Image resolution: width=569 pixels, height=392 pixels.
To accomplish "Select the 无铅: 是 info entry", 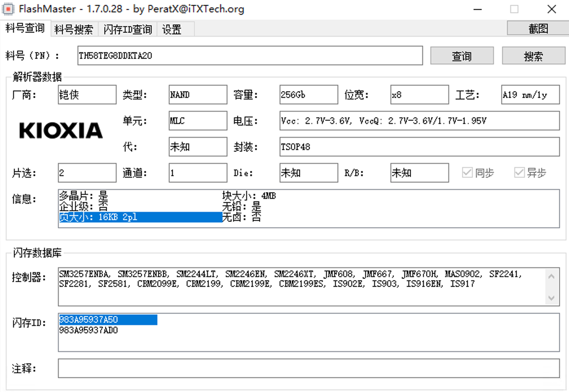I will (x=242, y=206).
